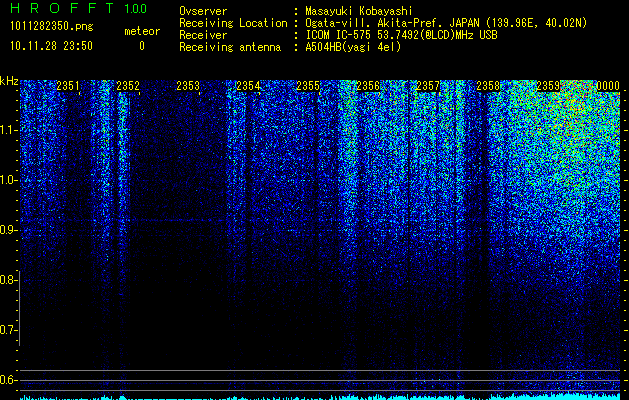Click the 2359 time marker
Image resolution: width=629 pixels, height=400 pixels.
548,86
